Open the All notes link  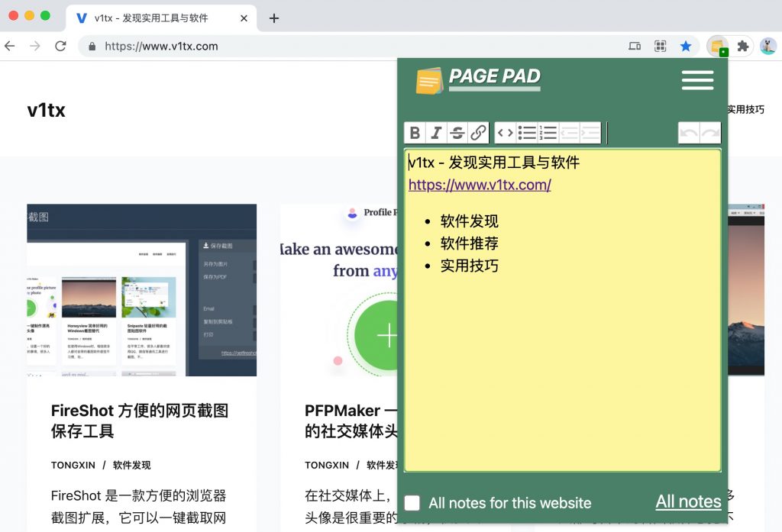[688, 501]
